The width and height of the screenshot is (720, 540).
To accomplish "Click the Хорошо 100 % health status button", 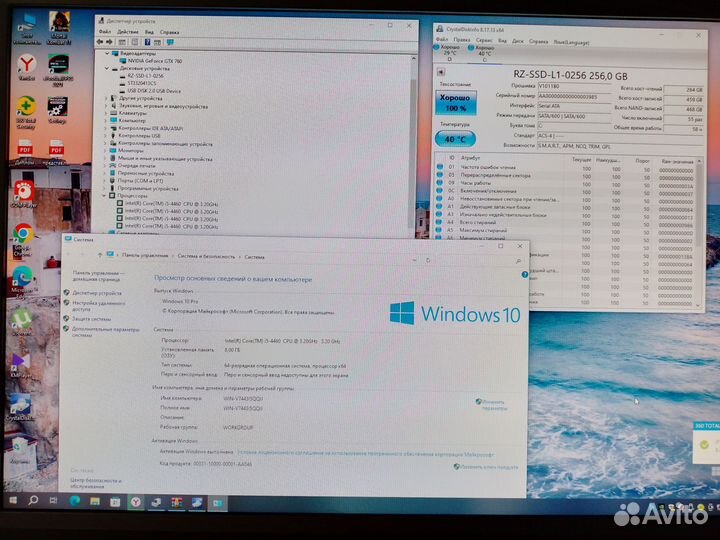I will pyautogui.click(x=456, y=102).
